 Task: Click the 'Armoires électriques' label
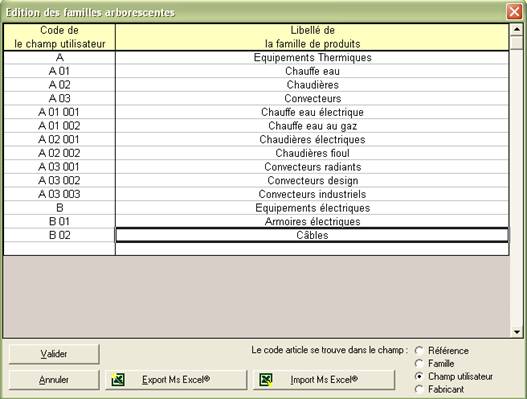coord(312,222)
